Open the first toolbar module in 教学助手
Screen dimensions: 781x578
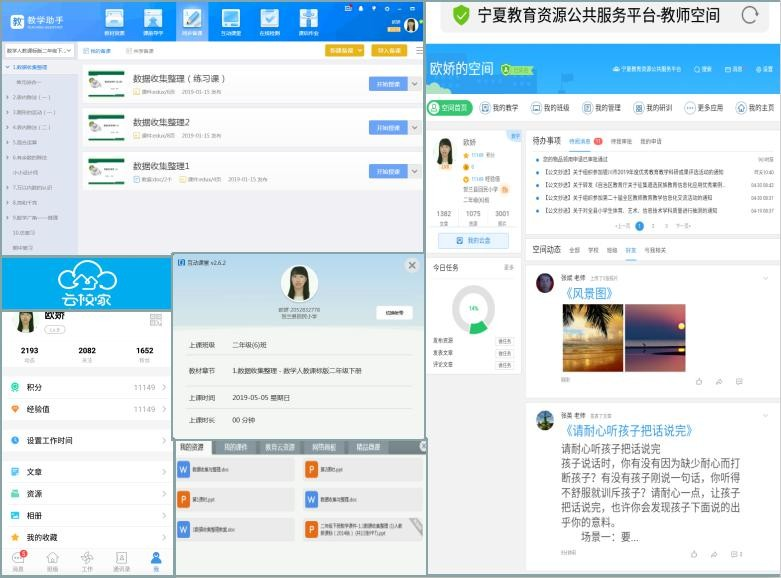[x=115, y=22]
